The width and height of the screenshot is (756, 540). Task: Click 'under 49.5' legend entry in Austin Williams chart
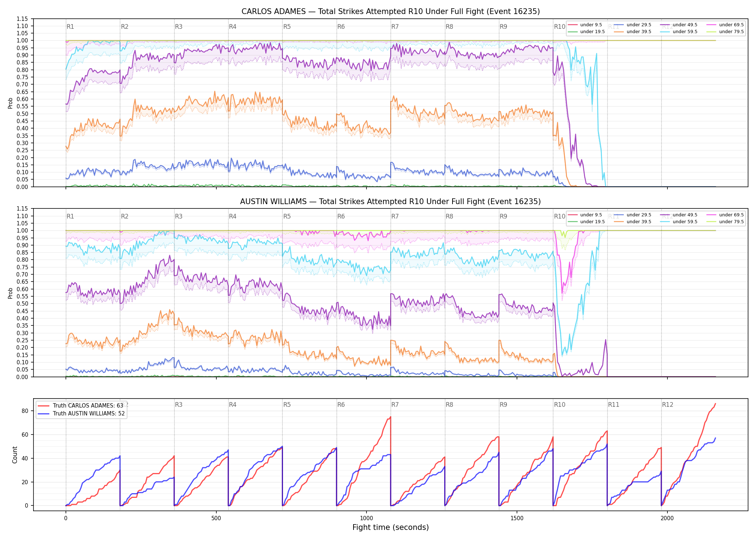pyautogui.click(x=678, y=215)
